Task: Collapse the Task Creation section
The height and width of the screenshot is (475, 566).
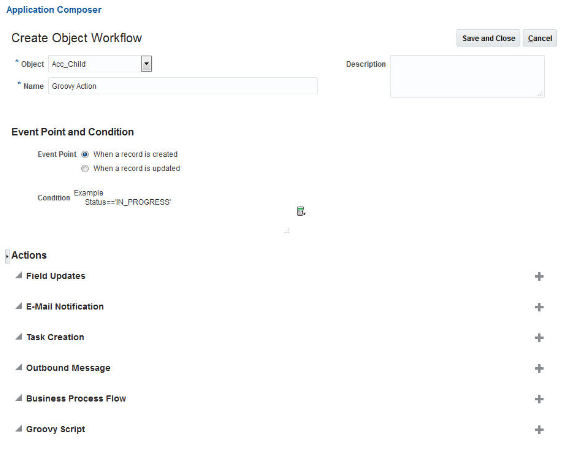Action: pyautogui.click(x=19, y=336)
